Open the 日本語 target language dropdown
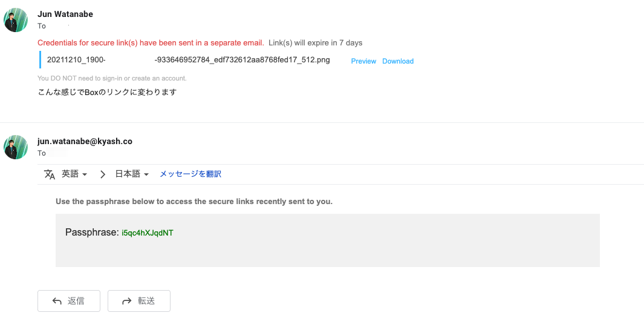 (131, 174)
